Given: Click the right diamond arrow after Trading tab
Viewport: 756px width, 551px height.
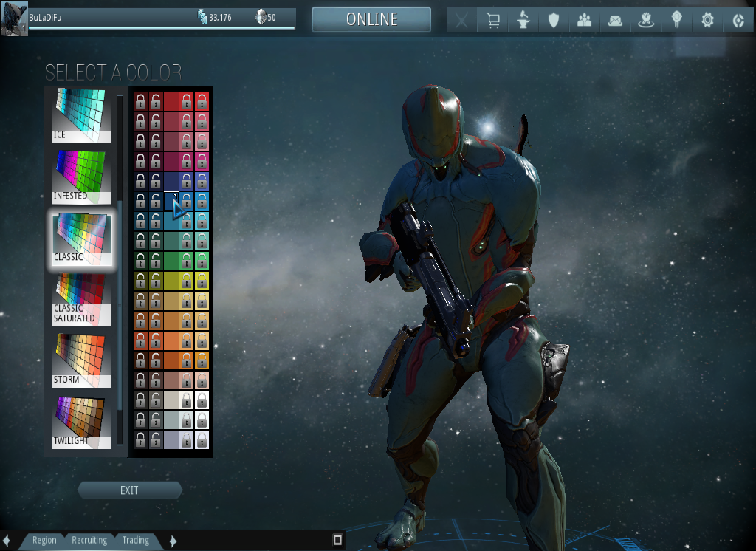Looking at the screenshot, I should click(172, 540).
